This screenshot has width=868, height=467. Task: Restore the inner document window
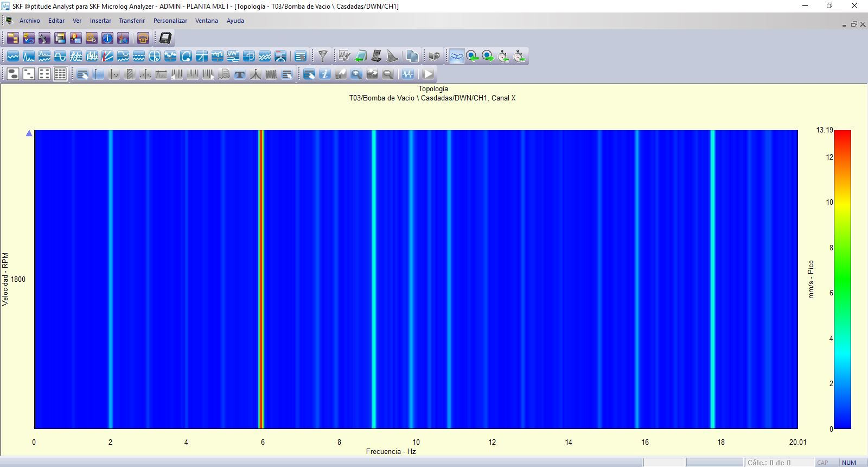(x=854, y=24)
